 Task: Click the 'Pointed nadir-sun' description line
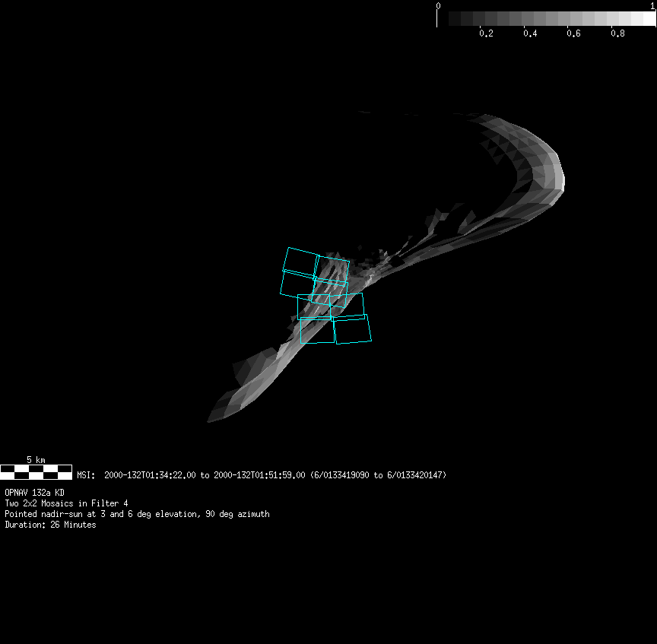pyautogui.click(x=137, y=514)
